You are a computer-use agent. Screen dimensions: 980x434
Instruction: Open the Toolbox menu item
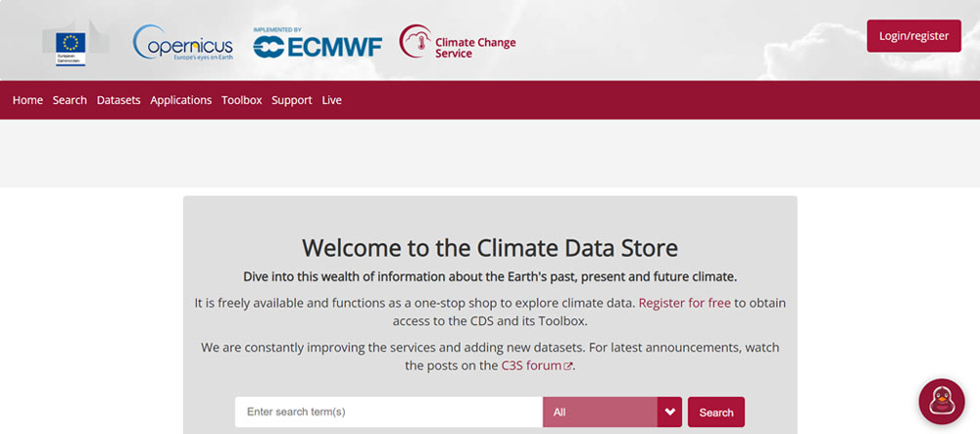click(242, 100)
